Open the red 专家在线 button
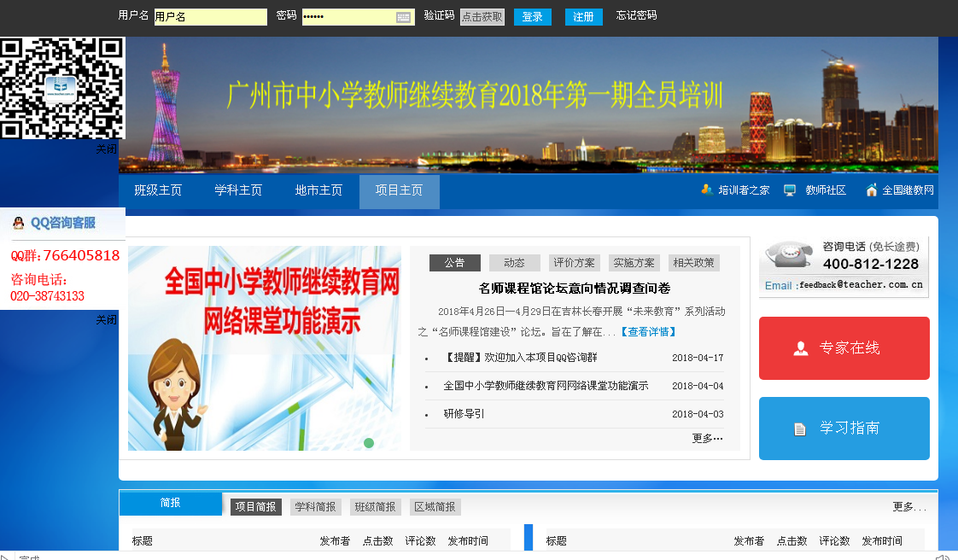 (844, 348)
